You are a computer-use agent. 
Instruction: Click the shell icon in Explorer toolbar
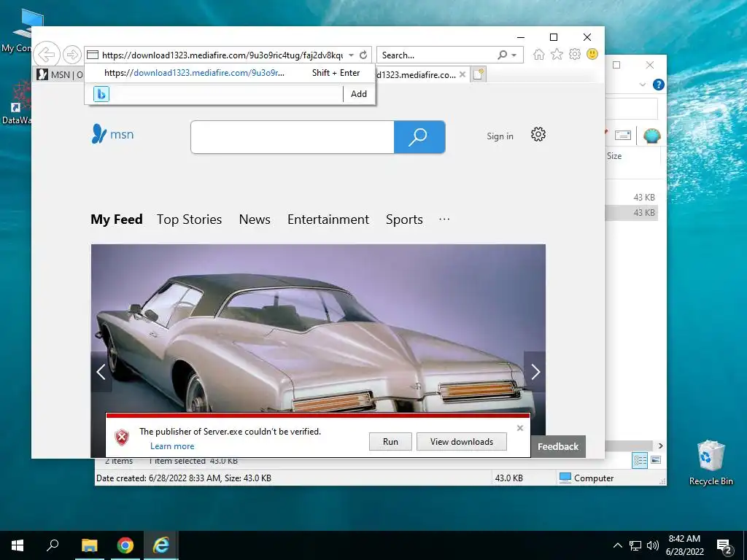click(651, 136)
